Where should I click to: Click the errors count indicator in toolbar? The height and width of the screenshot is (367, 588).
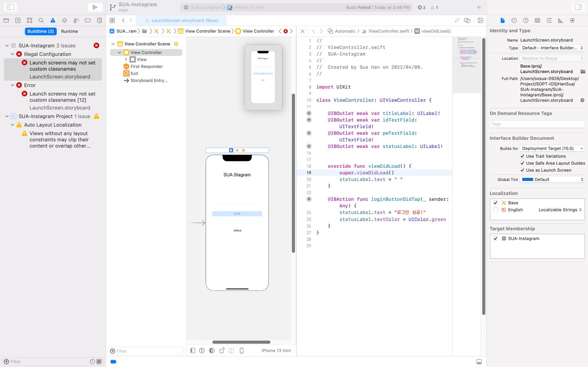coord(421,7)
